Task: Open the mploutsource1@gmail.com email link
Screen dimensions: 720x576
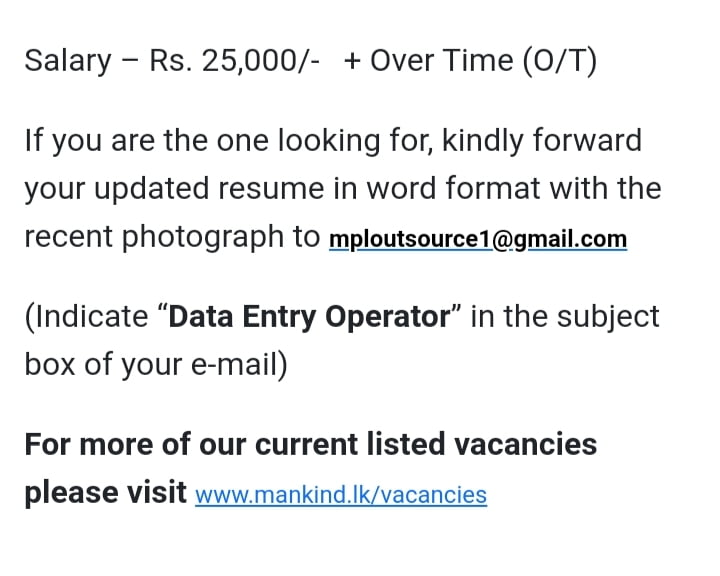Action: (x=477, y=241)
